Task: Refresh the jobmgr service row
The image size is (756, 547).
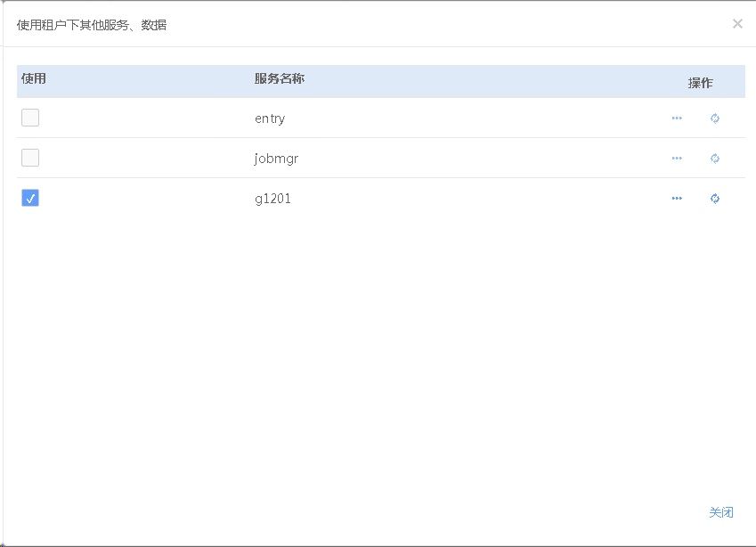Action: click(715, 159)
